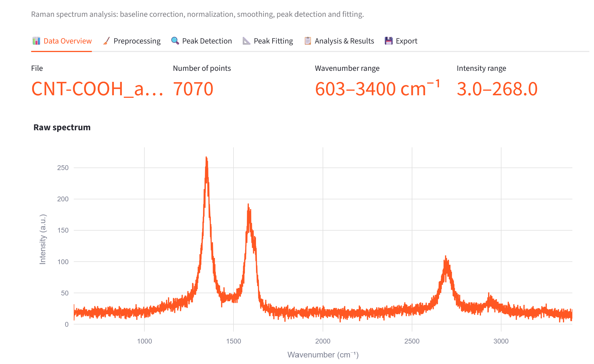Switch to the Export tab
594x364 pixels.
coord(401,41)
